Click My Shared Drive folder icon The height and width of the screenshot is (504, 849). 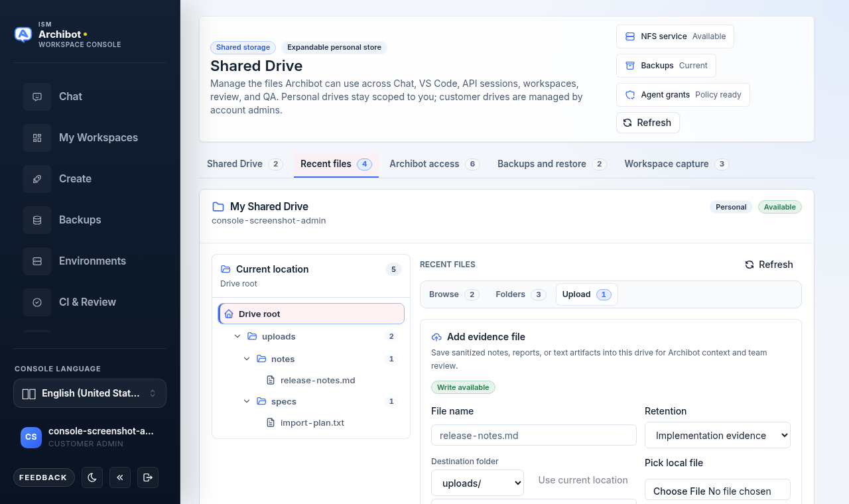(218, 207)
